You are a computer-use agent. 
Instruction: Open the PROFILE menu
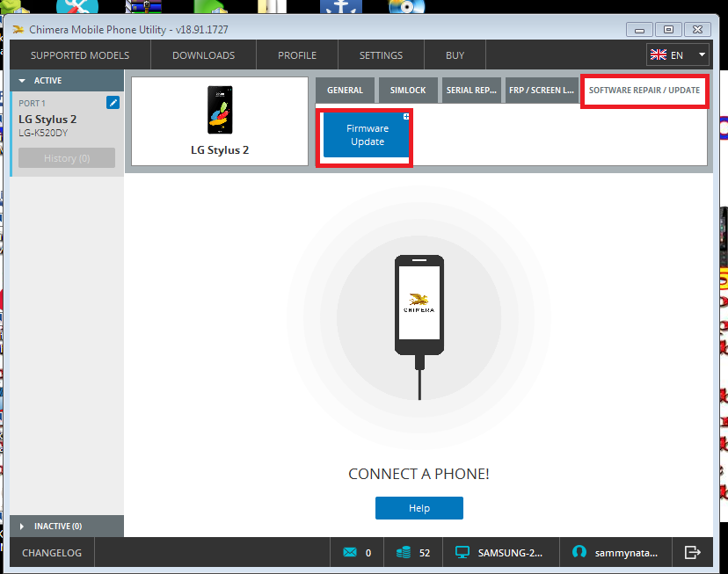(297, 55)
